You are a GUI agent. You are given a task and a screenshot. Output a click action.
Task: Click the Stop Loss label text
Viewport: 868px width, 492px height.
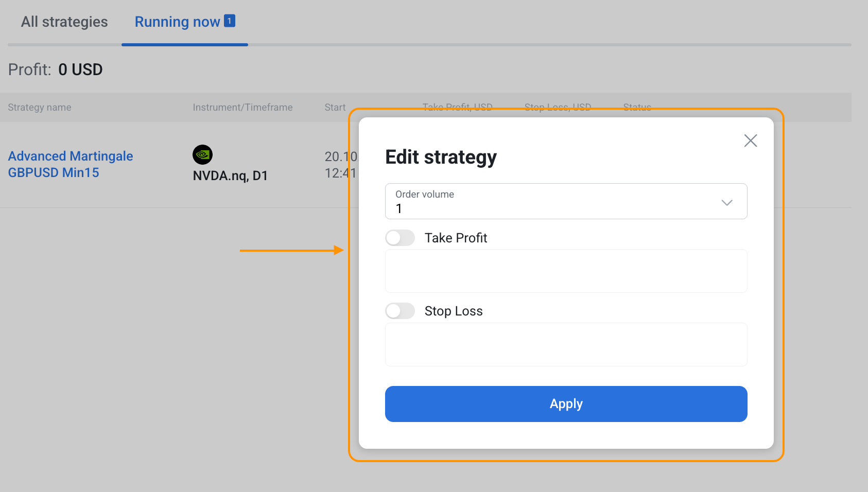[453, 311]
